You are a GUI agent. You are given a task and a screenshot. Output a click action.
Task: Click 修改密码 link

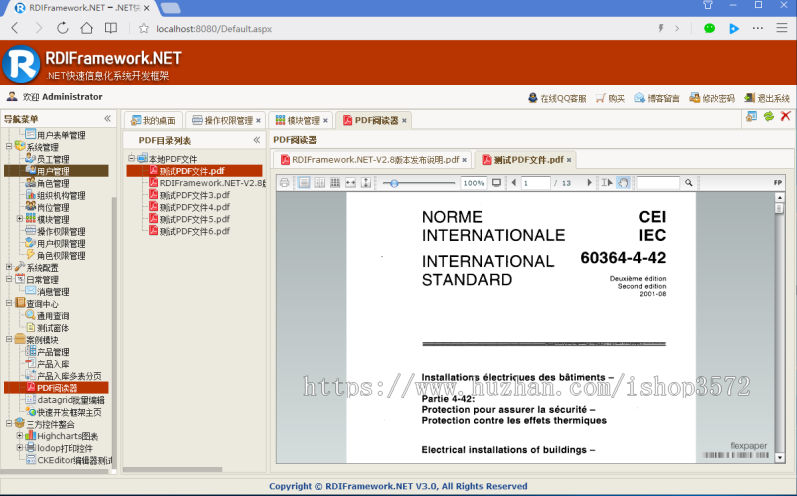pos(712,98)
